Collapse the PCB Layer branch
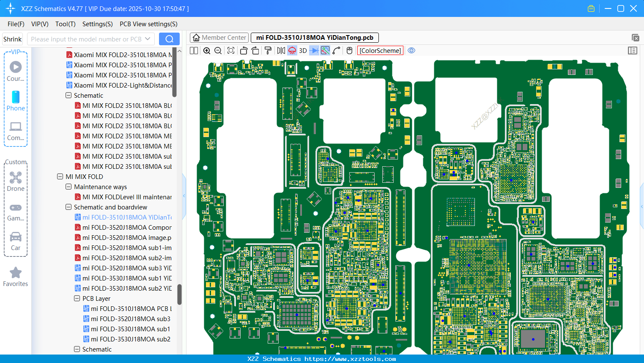The image size is (644, 363). pos(77,298)
